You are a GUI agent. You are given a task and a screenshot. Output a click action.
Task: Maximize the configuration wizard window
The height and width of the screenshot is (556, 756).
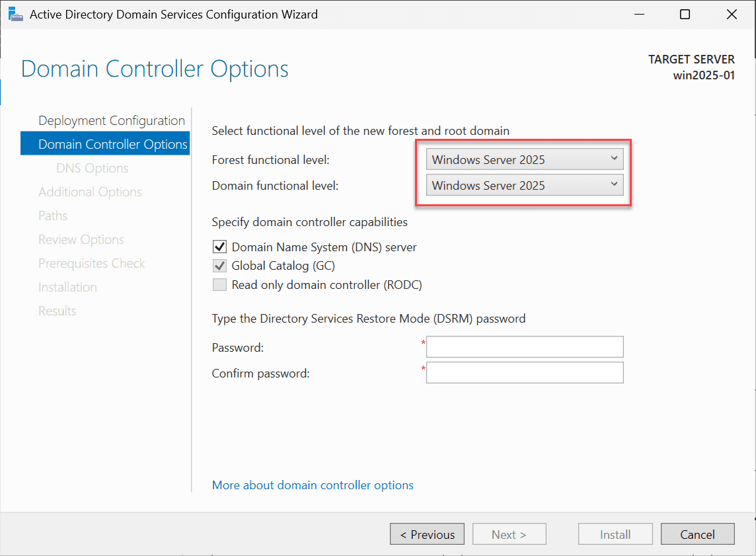(x=685, y=14)
